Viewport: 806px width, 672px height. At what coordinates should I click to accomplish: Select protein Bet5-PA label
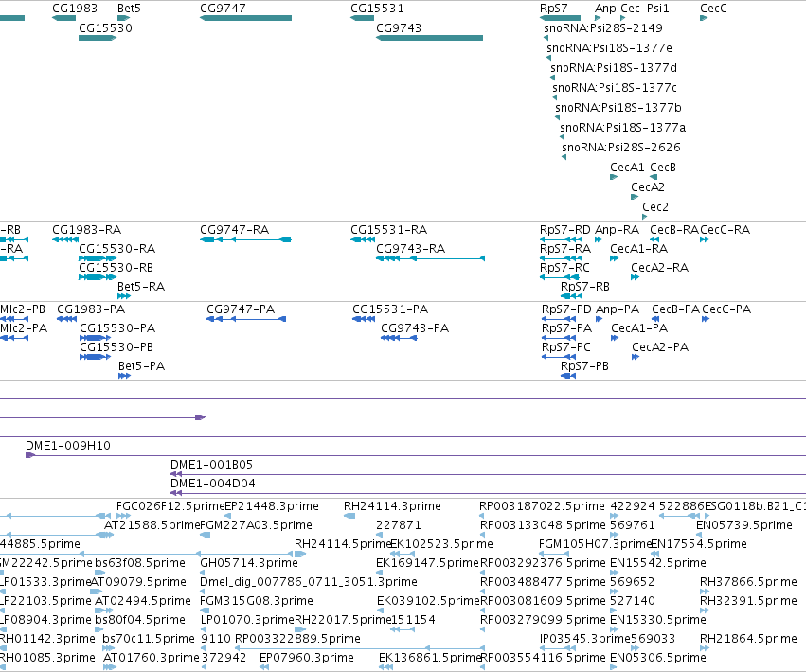[x=141, y=367]
